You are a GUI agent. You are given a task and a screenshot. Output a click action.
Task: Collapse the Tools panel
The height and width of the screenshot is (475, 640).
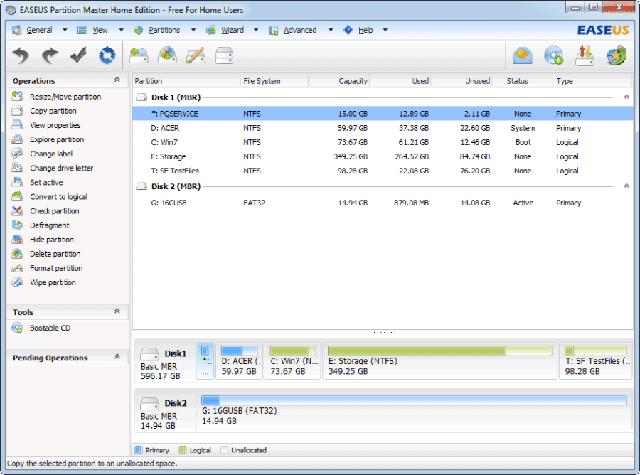[117, 311]
